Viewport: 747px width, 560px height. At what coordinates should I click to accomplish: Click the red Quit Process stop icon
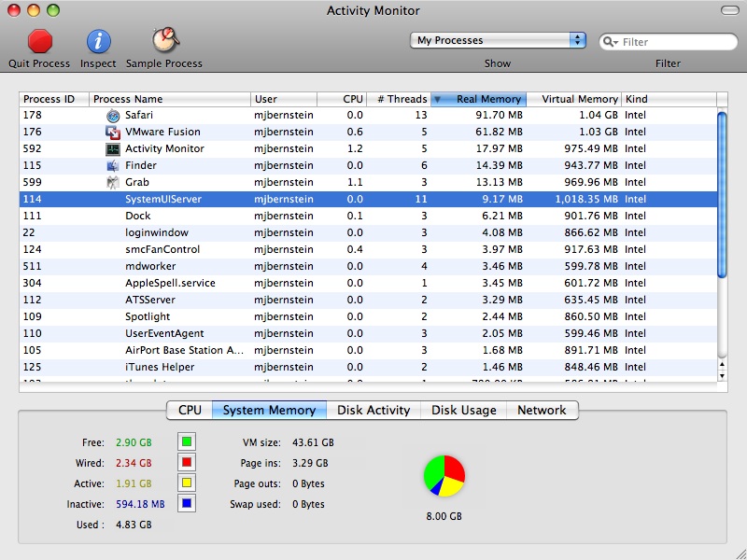[x=39, y=41]
